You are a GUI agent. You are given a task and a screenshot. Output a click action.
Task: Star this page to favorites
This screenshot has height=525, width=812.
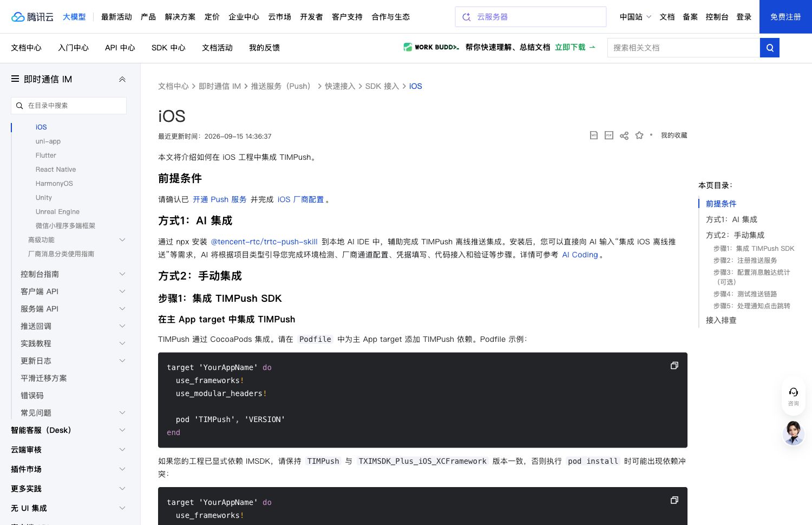point(639,135)
